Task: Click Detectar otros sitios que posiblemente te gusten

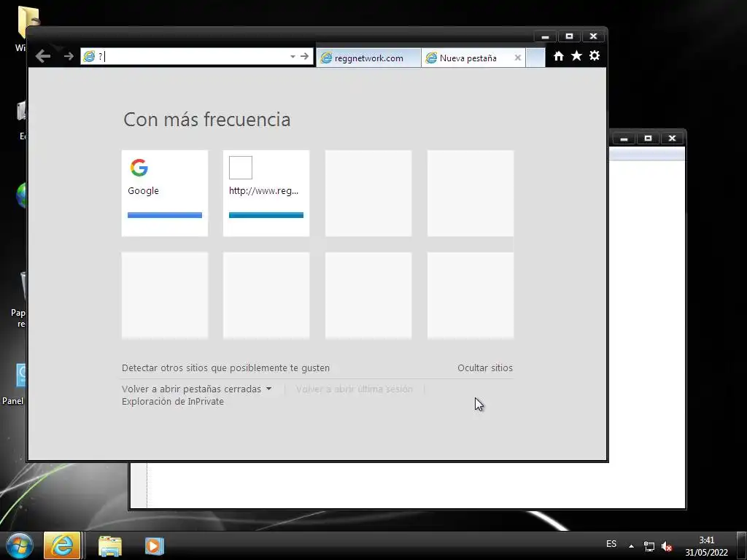Action: click(x=226, y=367)
